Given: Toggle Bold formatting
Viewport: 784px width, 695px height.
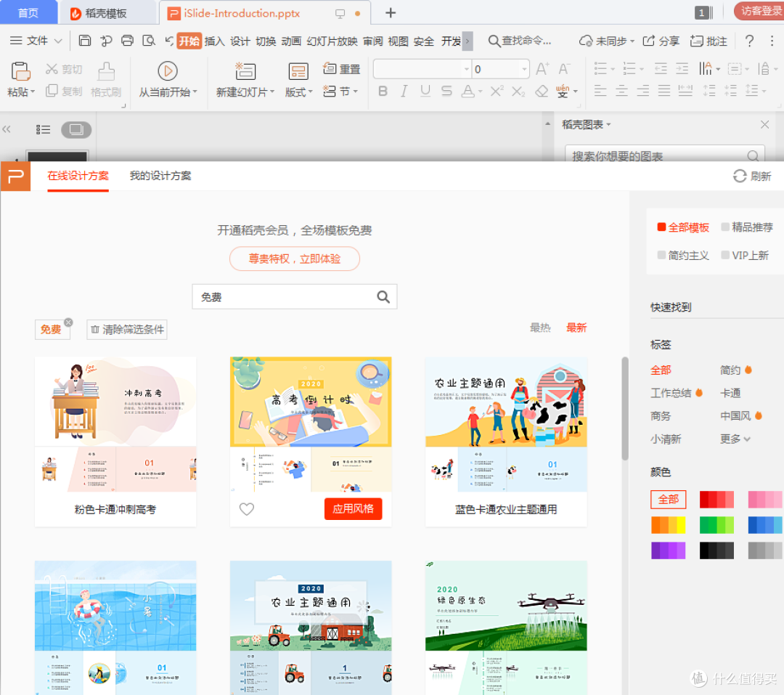Looking at the screenshot, I should coord(383,91).
